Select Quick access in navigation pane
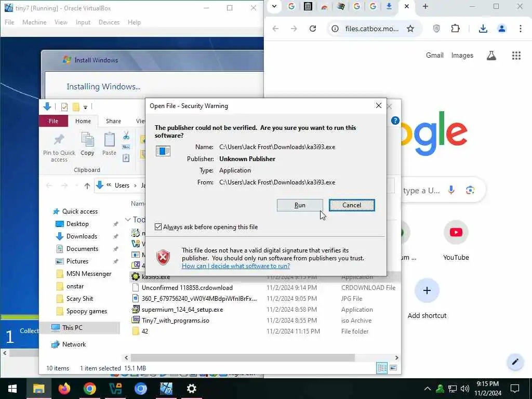The image size is (532, 399). tap(79, 211)
